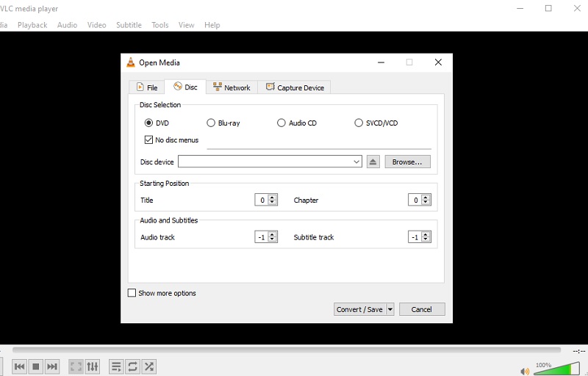Enable Show more options checkbox
Viewport: 588px width, 376px height.
[132, 293]
